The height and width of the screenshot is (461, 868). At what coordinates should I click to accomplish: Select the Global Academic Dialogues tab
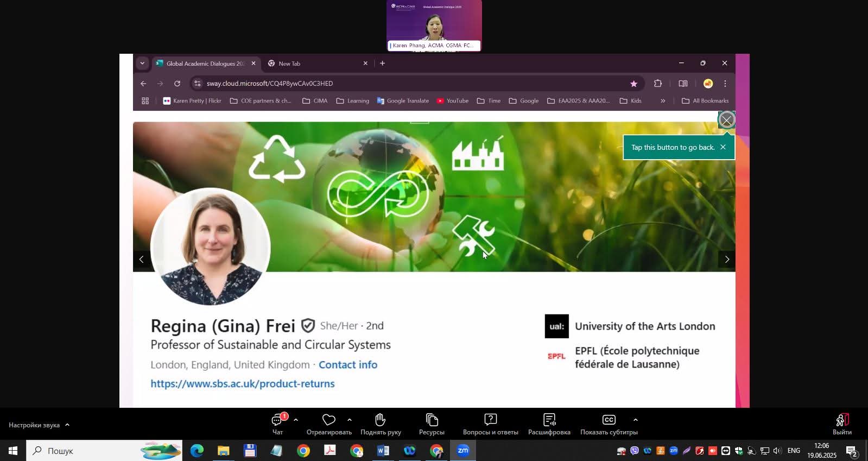pyautogui.click(x=205, y=64)
